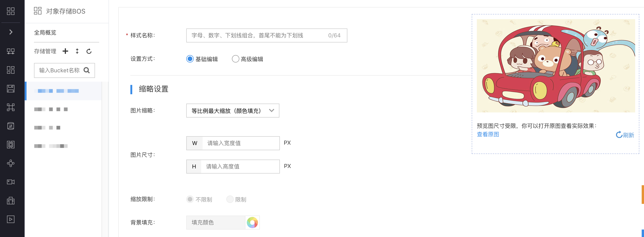The image size is (644, 237).
Task: Select the grid layout sidebar icon
Action: tap(11, 107)
